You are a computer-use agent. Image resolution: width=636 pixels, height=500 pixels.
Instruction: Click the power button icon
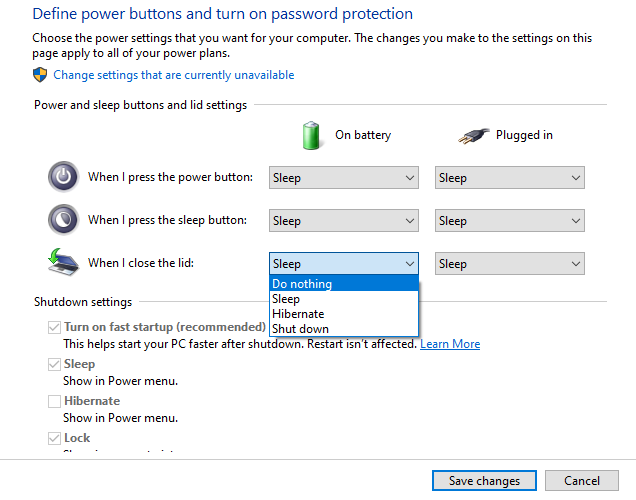pos(63,177)
